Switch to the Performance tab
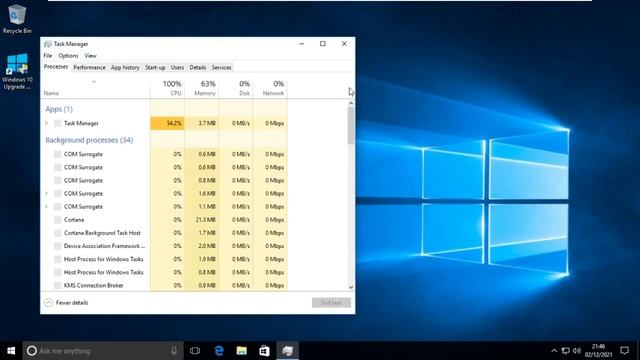The width and height of the screenshot is (640, 360). (89, 67)
